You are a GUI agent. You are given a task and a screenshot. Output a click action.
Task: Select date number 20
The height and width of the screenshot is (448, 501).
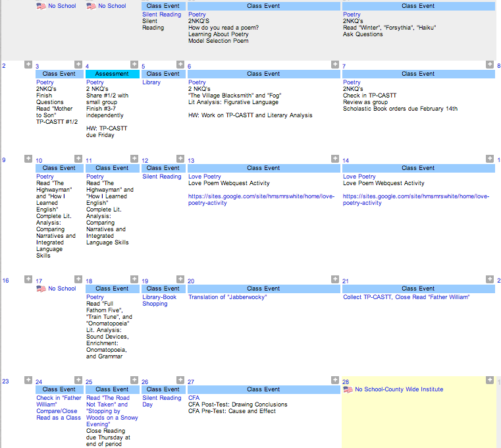click(x=191, y=281)
